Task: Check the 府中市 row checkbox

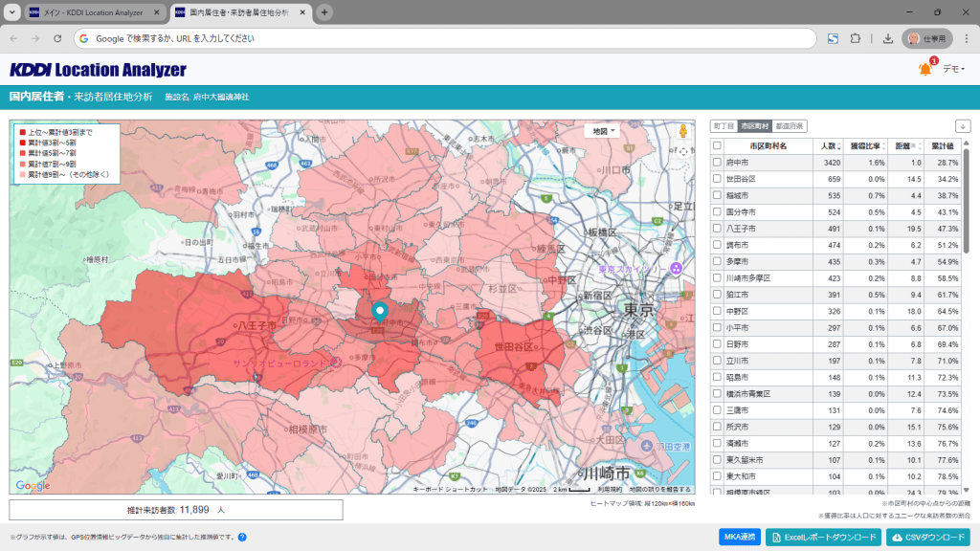Action: tap(717, 163)
